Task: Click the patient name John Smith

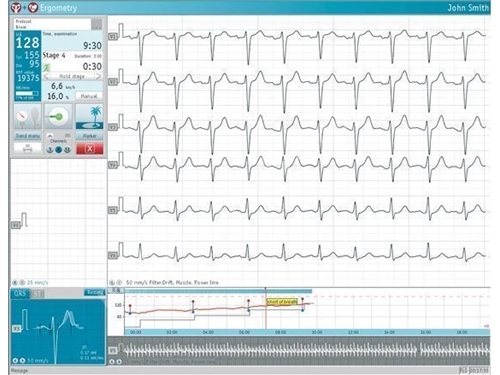Action: tap(468, 8)
